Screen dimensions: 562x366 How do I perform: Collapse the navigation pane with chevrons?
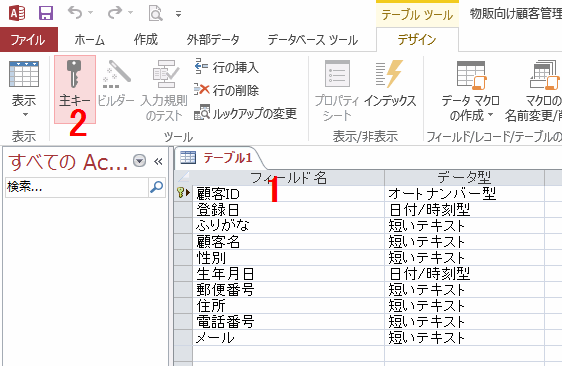pos(158,161)
